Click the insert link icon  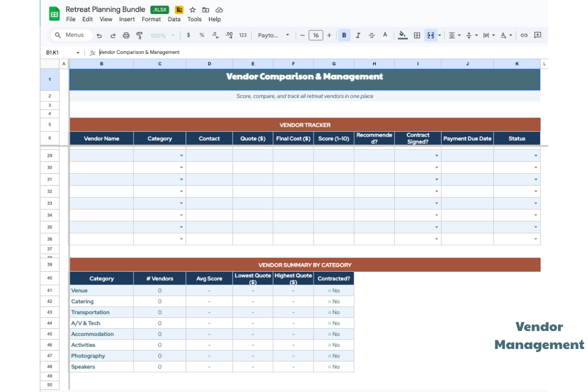[524, 35]
